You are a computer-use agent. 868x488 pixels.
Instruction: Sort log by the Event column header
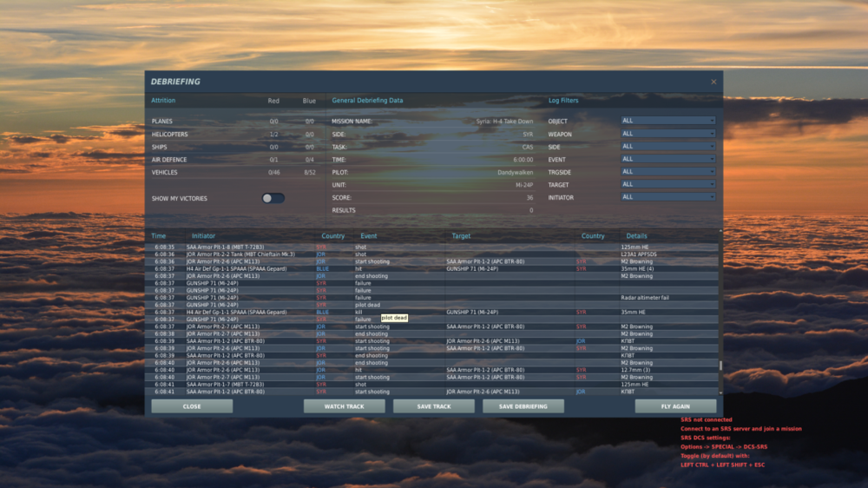(x=369, y=236)
